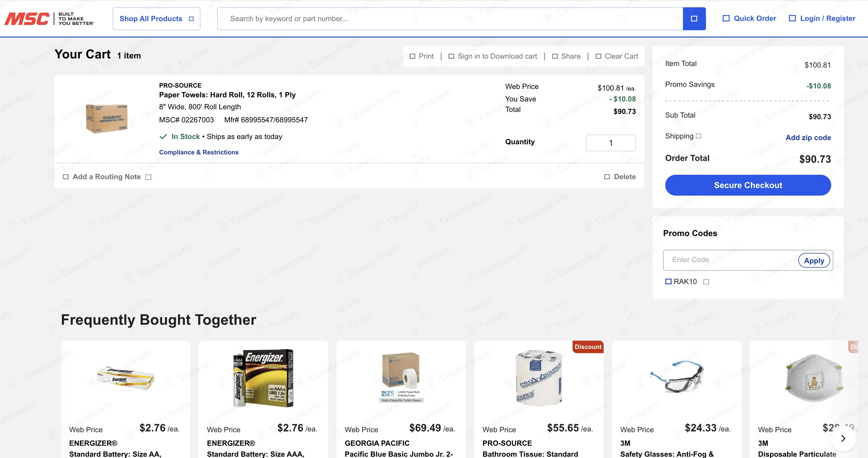Open Pacific Blue Basic Jumbo Jr. title
Image resolution: width=868 pixels, height=458 pixels.
pyautogui.click(x=399, y=454)
